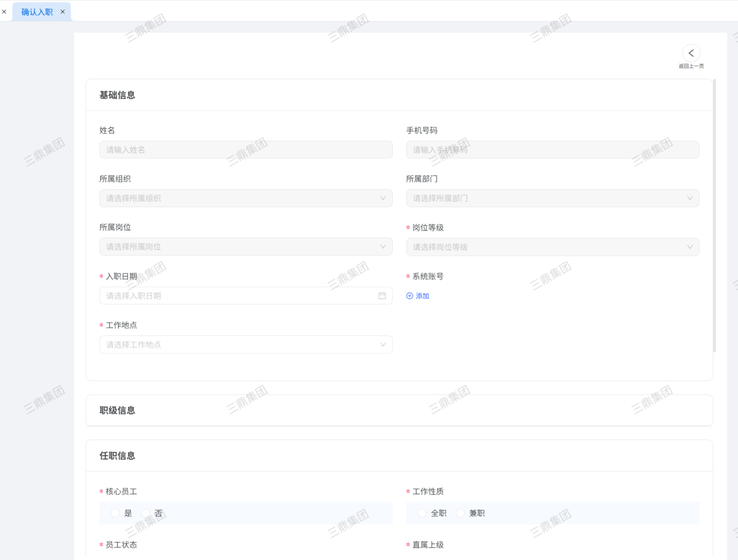
Task: Click the leftmost X icon in tab bar
Action: point(4,12)
